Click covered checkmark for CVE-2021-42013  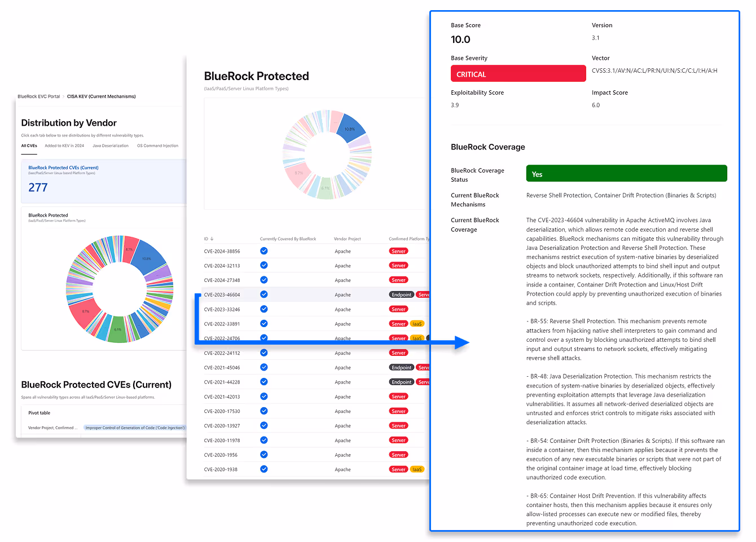tap(264, 396)
